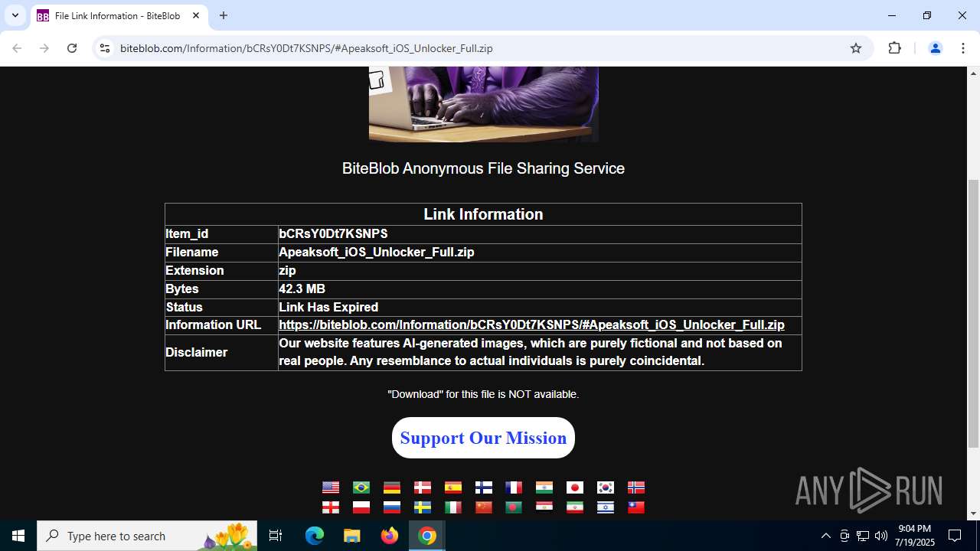The image size is (980, 551).
Task: Launch Microsoft Edge from taskbar
Action: coord(315,536)
